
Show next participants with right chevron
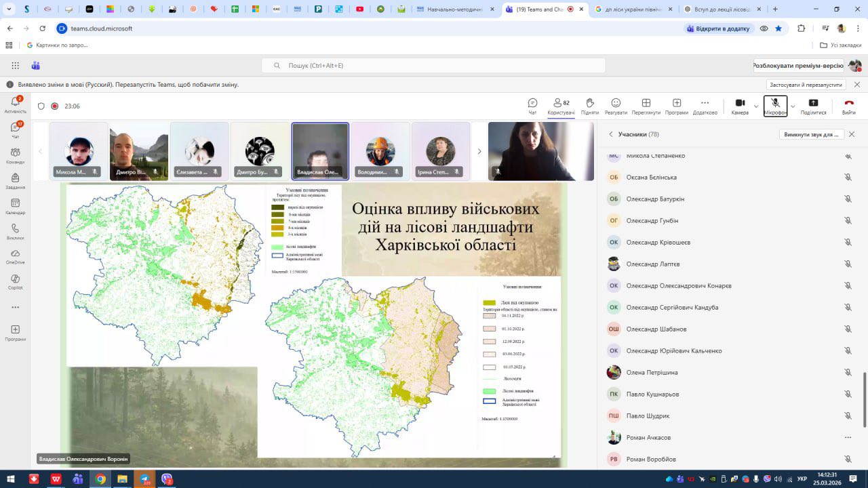(479, 151)
